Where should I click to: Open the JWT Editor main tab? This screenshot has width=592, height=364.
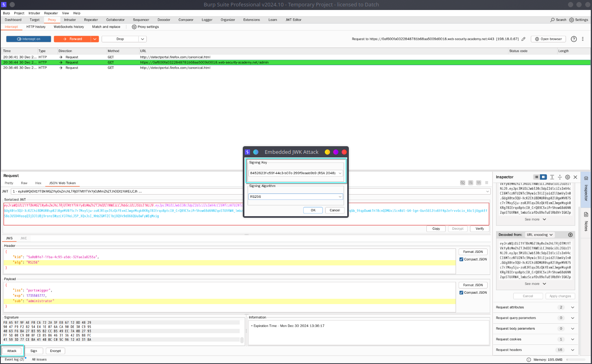294,20
